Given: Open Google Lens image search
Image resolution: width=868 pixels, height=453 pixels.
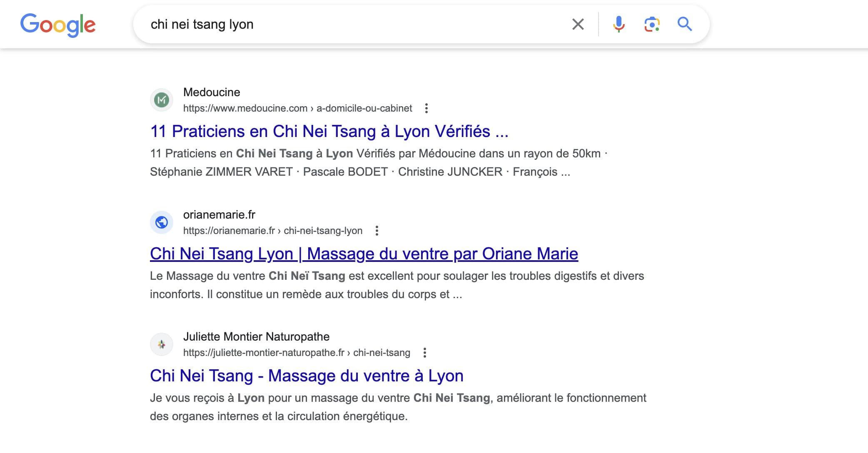Looking at the screenshot, I should [652, 24].
